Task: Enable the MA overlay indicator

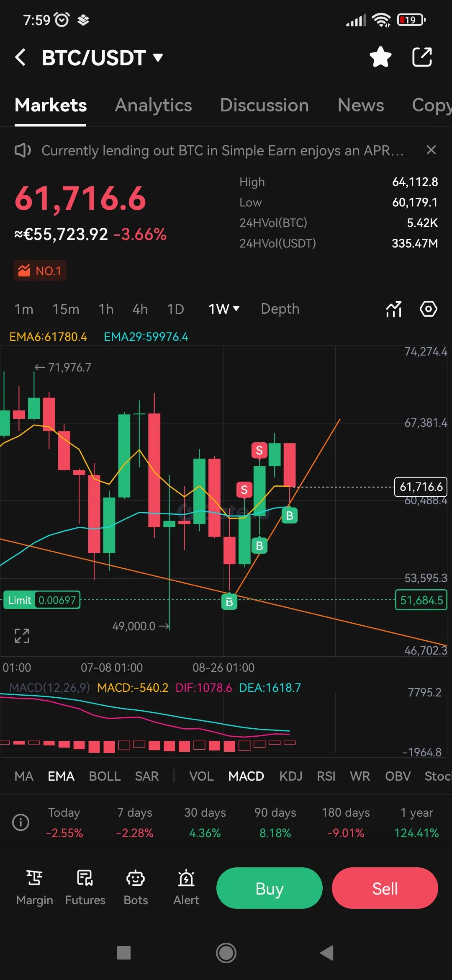Action: [x=24, y=776]
